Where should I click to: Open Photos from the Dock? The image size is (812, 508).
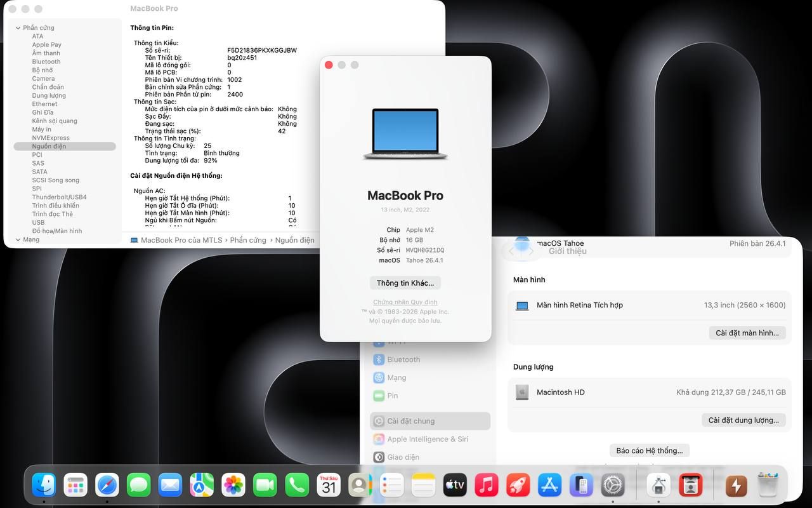[233, 486]
